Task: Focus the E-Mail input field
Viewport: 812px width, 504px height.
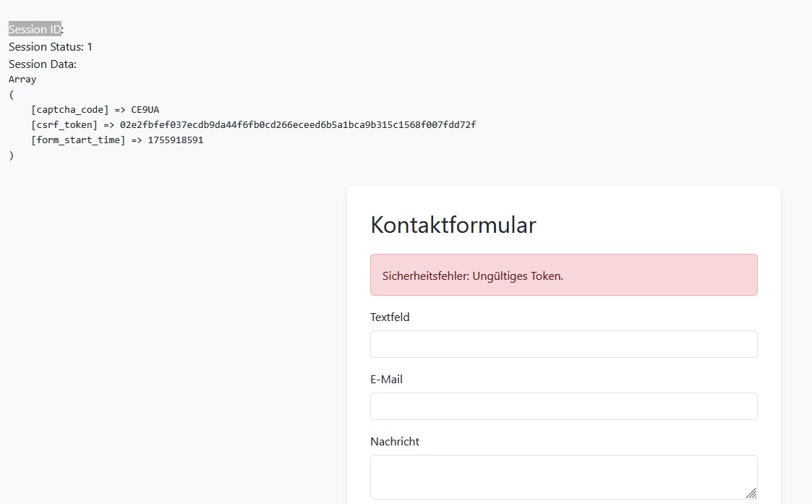Action: 563,406
